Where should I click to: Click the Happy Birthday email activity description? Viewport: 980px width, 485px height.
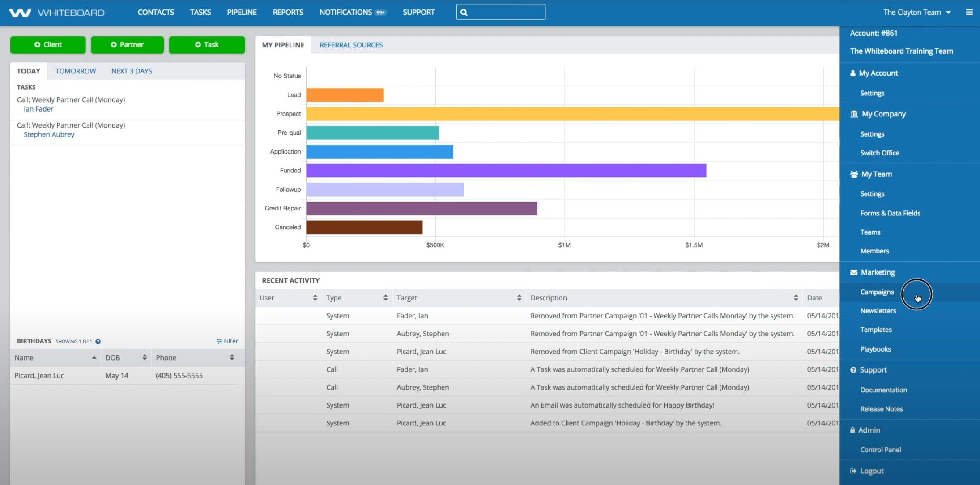coord(622,405)
